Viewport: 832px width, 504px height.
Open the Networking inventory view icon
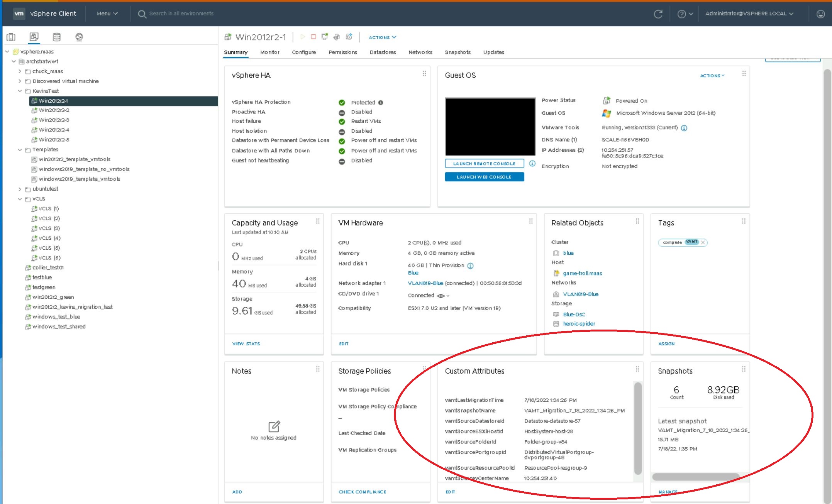[x=79, y=37]
